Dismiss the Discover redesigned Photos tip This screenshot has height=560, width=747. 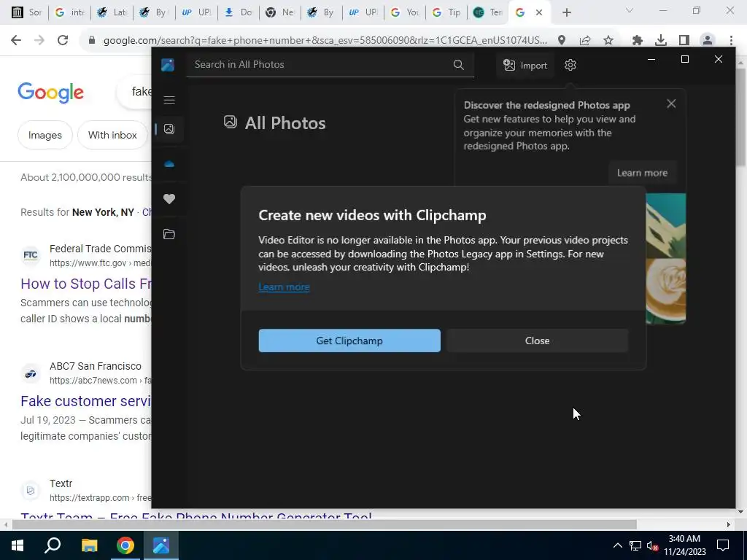(x=671, y=104)
